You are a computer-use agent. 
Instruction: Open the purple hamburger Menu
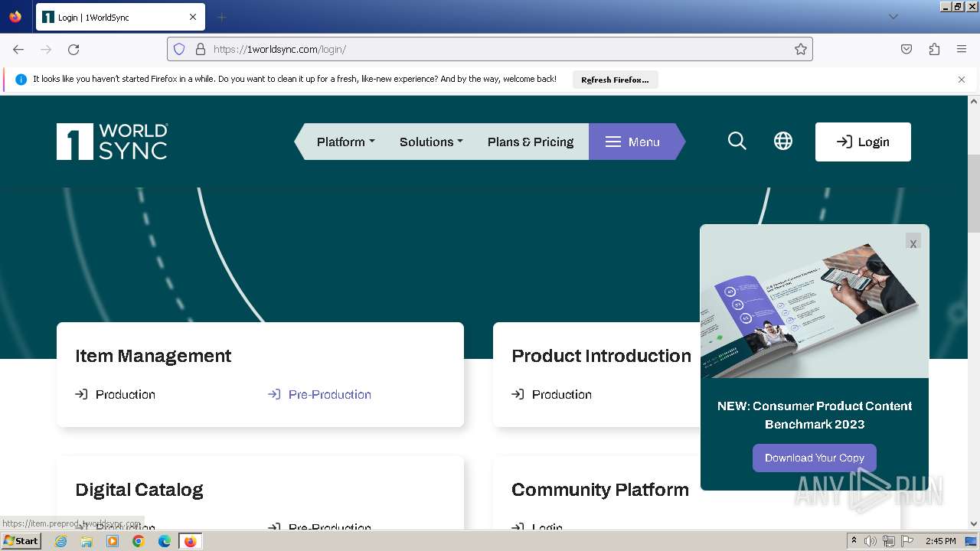632,142
